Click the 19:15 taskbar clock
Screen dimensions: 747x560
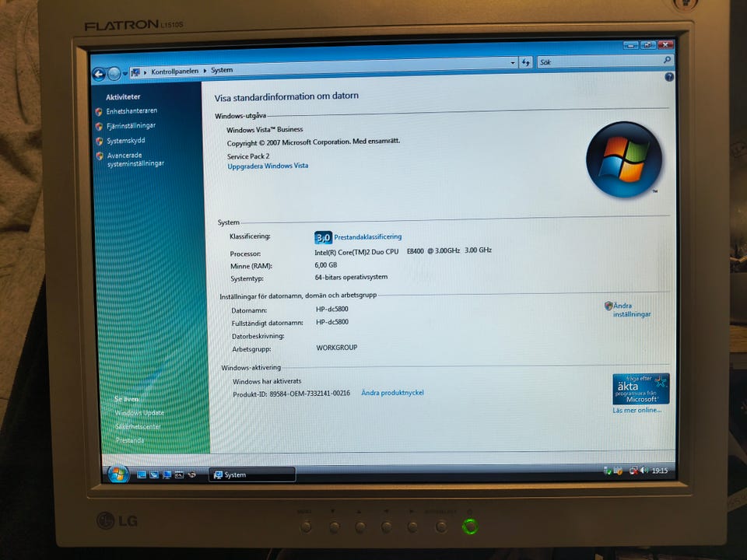tap(660, 471)
